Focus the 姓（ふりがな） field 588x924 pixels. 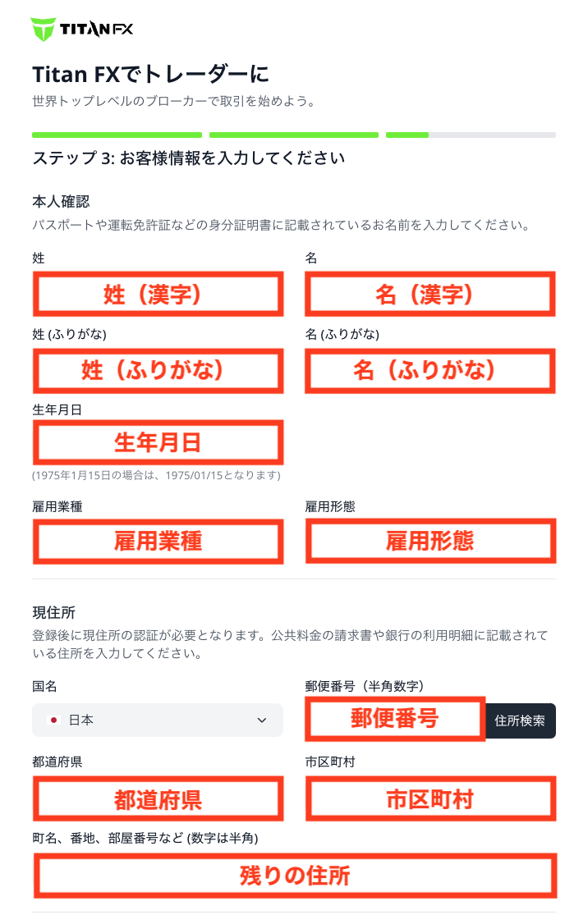coord(158,371)
